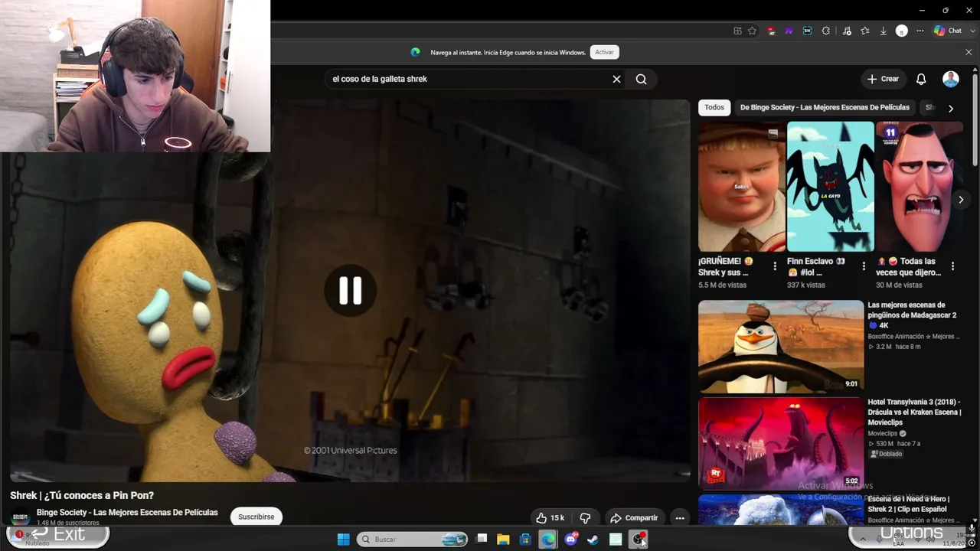Click the Movieclips channel name

[x=884, y=433]
